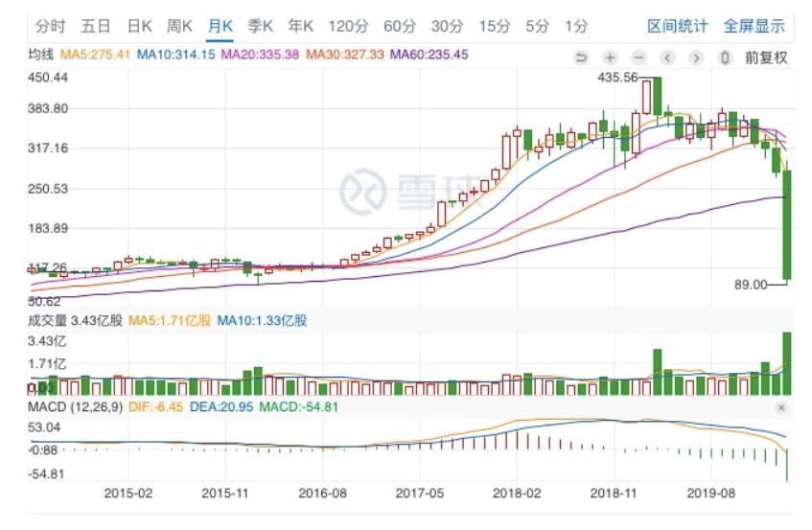The height and width of the screenshot is (530, 812).
Task: Pan chart left with the arrow icon
Action: [x=667, y=58]
